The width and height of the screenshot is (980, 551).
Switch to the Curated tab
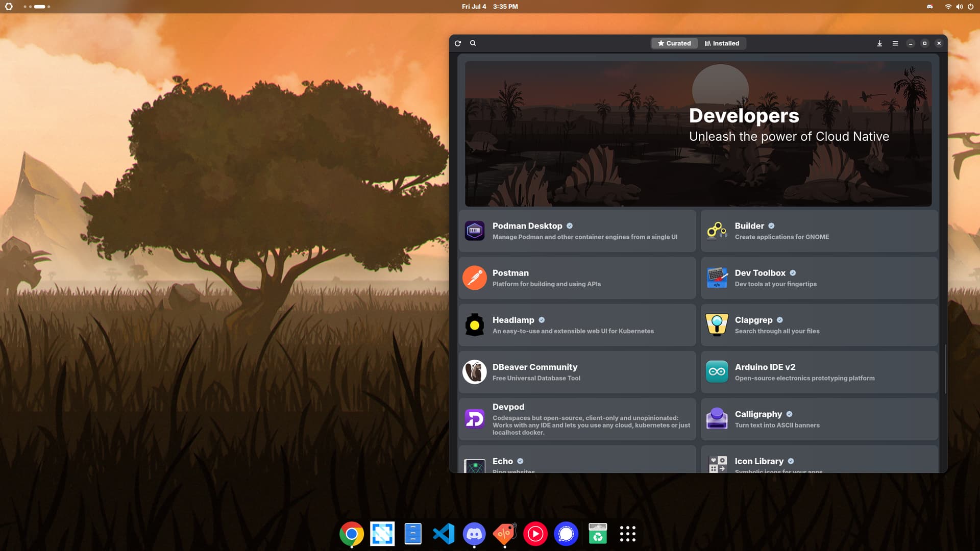click(x=674, y=43)
